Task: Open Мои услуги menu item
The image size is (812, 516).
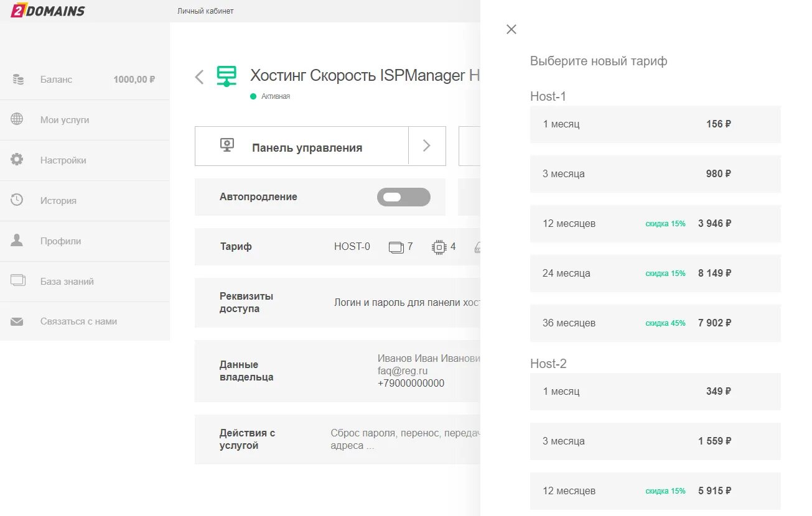Action: click(65, 120)
